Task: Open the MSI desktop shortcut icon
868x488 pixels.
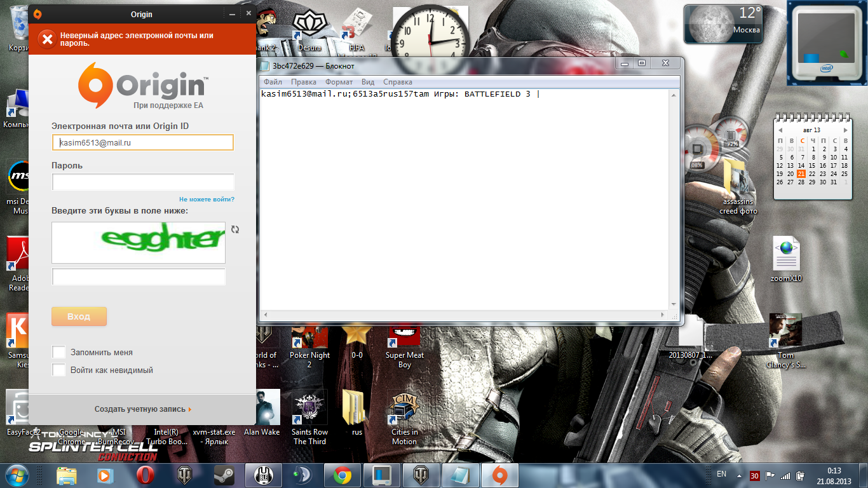Action: [19, 187]
